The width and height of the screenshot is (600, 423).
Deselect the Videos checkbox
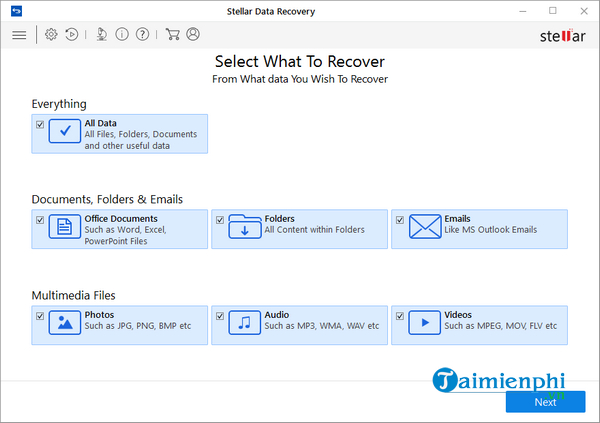tap(399, 316)
